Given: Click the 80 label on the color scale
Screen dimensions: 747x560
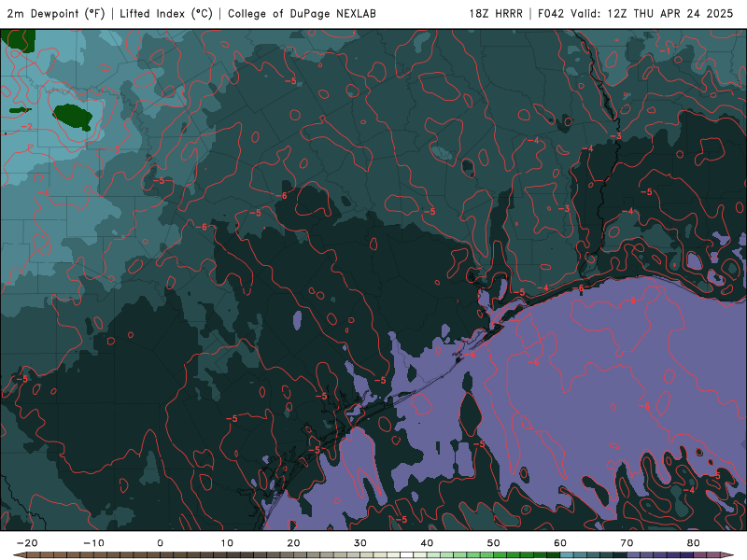Looking at the screenshot, I should coord(694,543).
